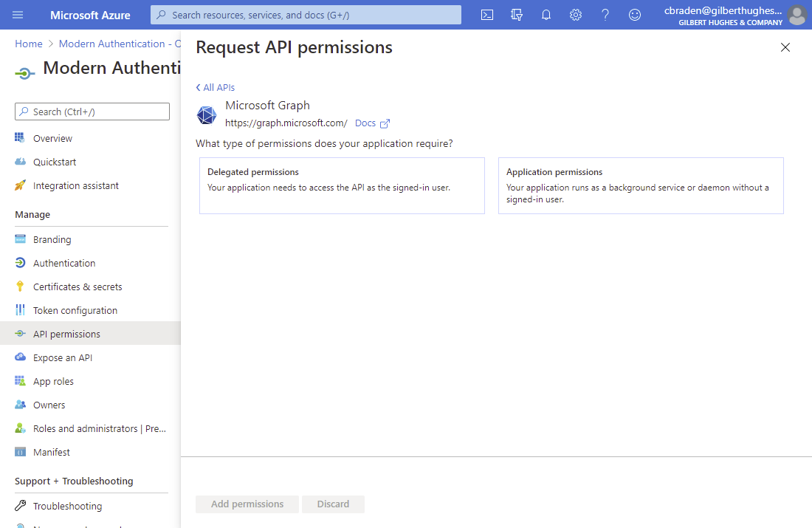Open the notifications bell

click(546, 15)
